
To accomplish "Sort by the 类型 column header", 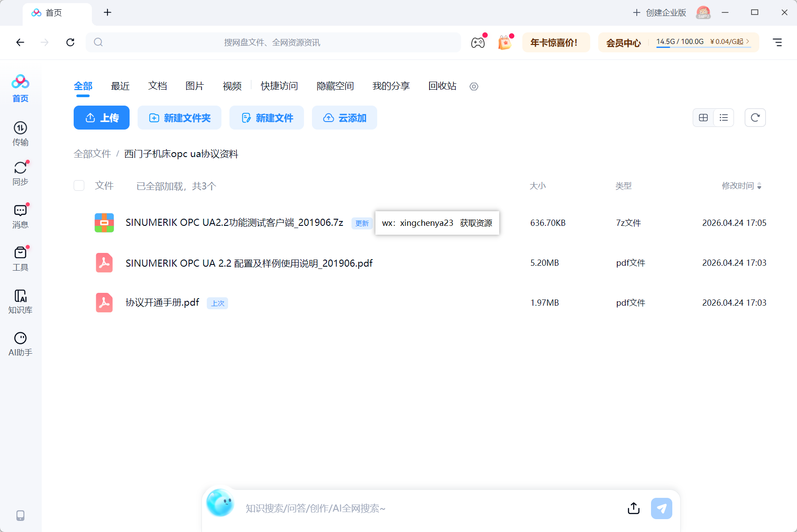I will click(x=623, y=185).
